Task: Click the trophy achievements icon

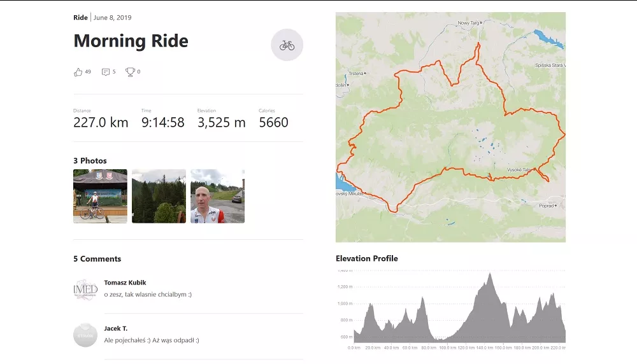Action: click(130, 72)
